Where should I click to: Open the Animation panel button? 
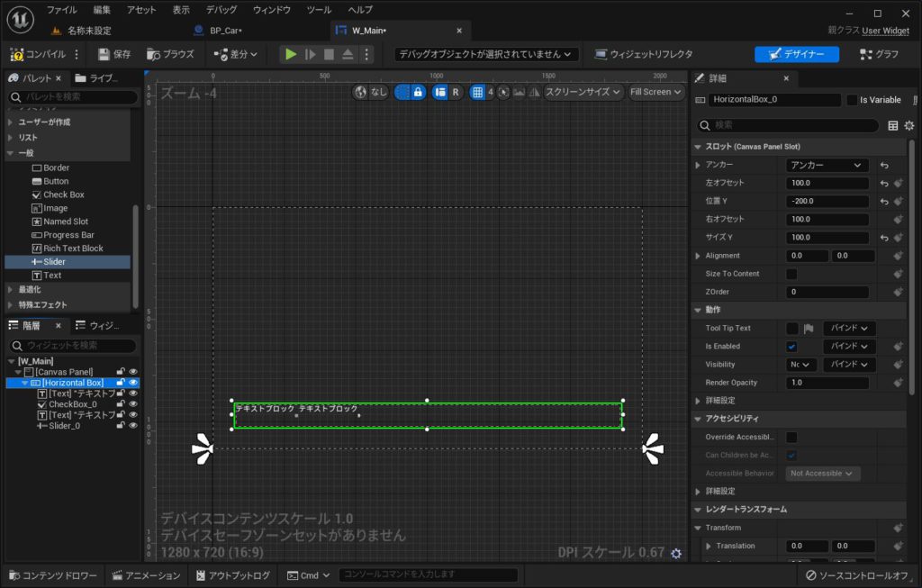[146, 575]
